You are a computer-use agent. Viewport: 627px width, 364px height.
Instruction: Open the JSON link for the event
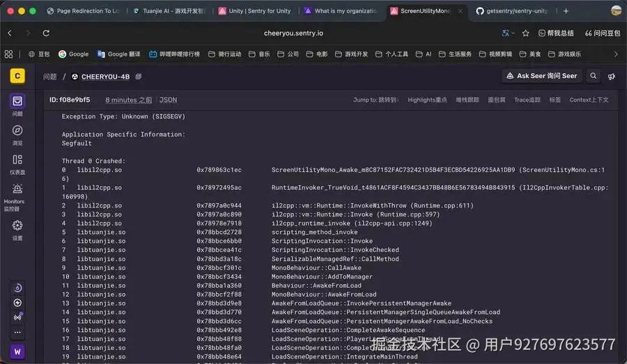[x=168, y=100]
